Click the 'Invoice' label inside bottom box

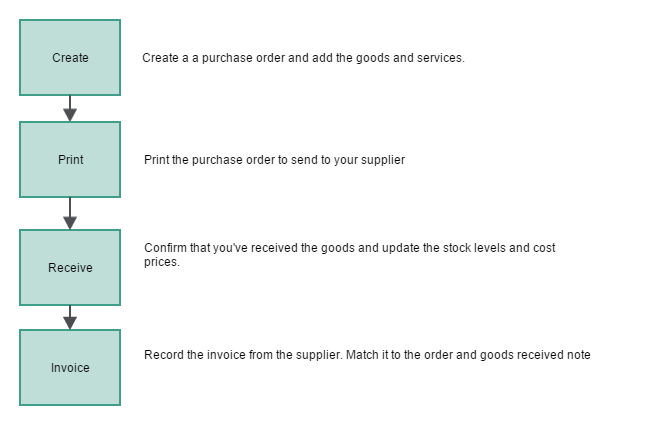(x=70, y=368)
